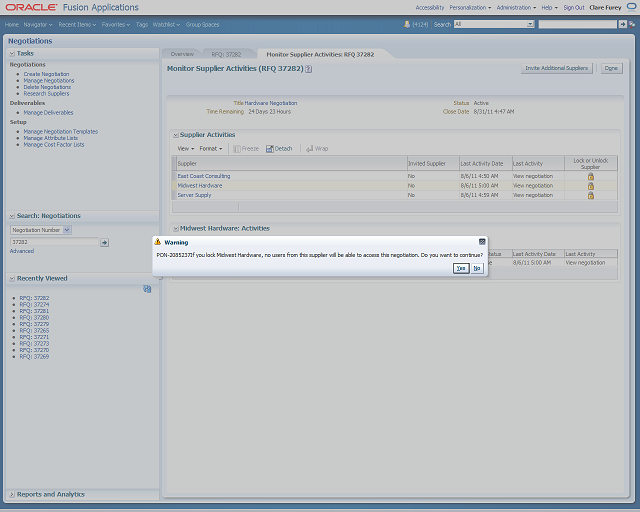Screen dimensions: 640x512
Task: Open the Administration menu
Action: pos(516,7)
